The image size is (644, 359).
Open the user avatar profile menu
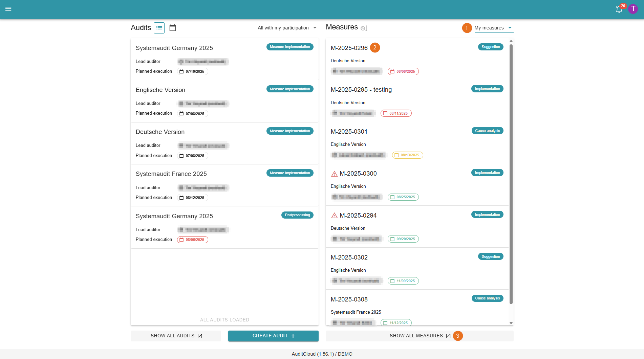click(x=633, y=9)
